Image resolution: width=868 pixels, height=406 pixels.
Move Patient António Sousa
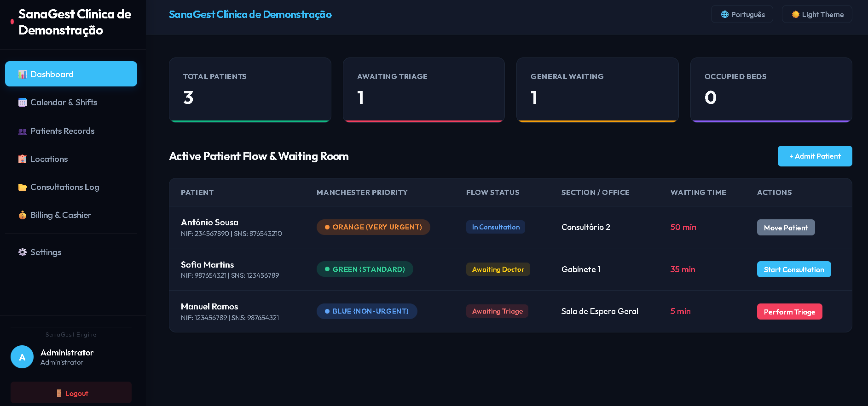click(786, 228)
